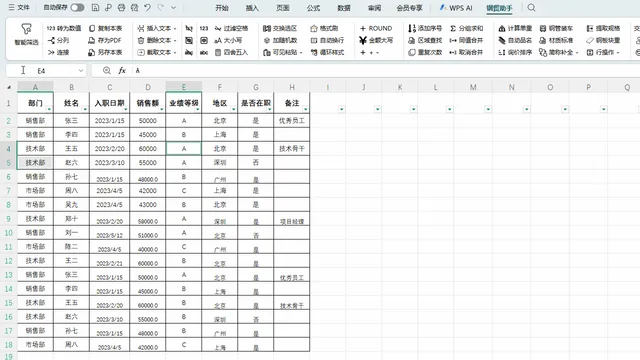Click 加随机数 add random number tool

(x=280, y=40)
